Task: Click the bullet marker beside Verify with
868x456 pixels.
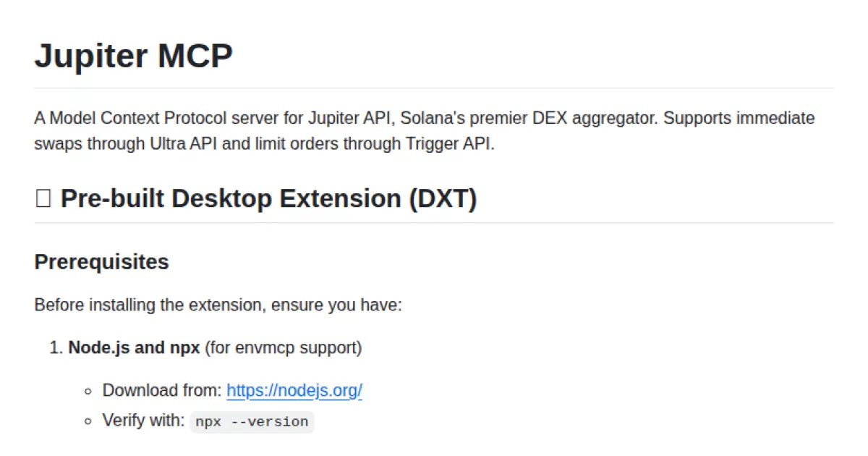Action: click(x=88, y=421)
